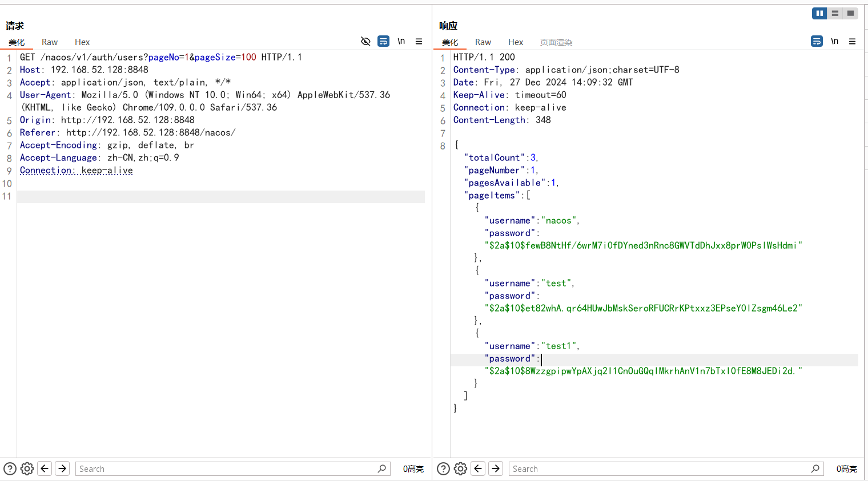
Task: Click Keep-Alive: timeout=60 header
Action: pos(510,95)
